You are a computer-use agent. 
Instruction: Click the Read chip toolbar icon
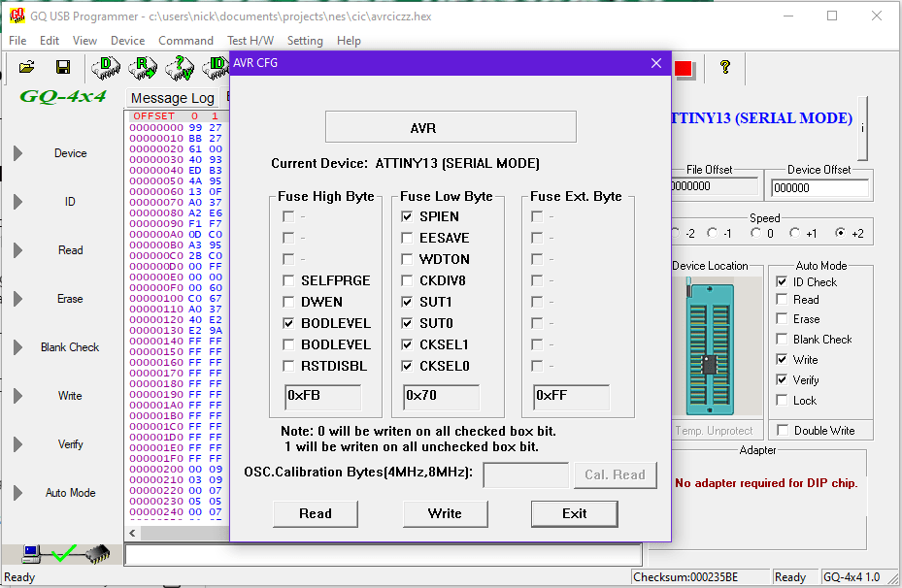point(144,67)
